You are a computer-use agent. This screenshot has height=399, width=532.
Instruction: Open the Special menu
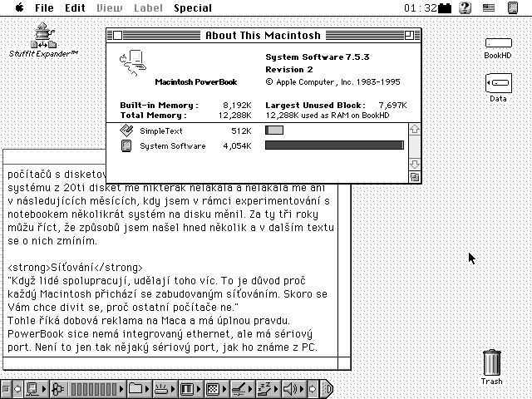[x=192, y=8]
